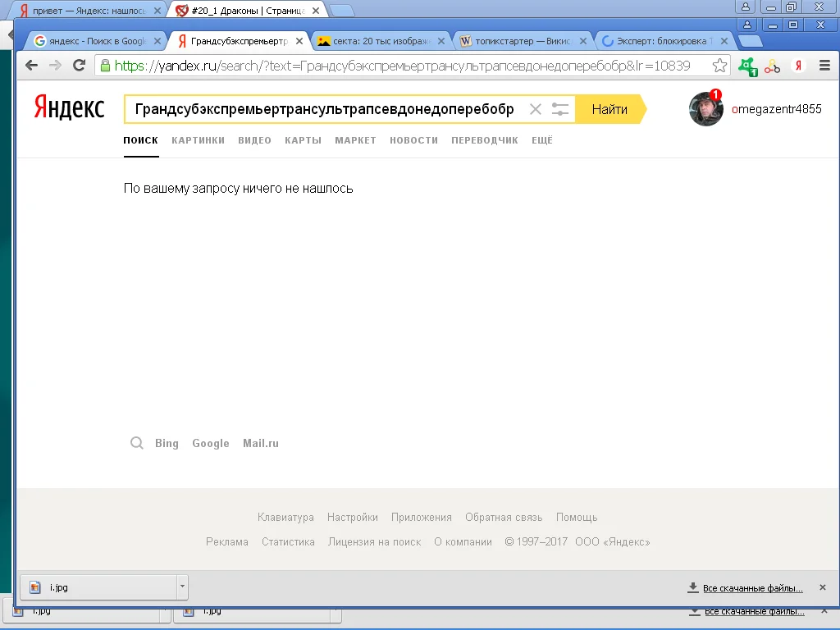Open the О компании footer link
This screenshot has width=840, height=630.
coord(463,541)
